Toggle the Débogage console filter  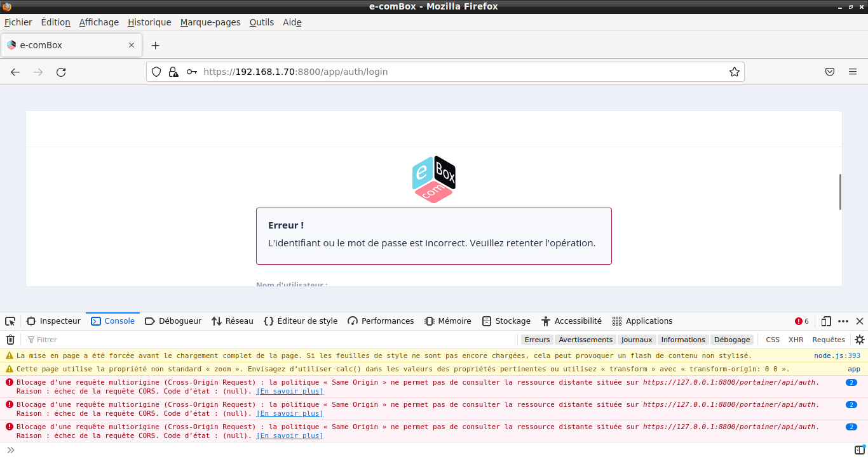click(x=732, y=340)
